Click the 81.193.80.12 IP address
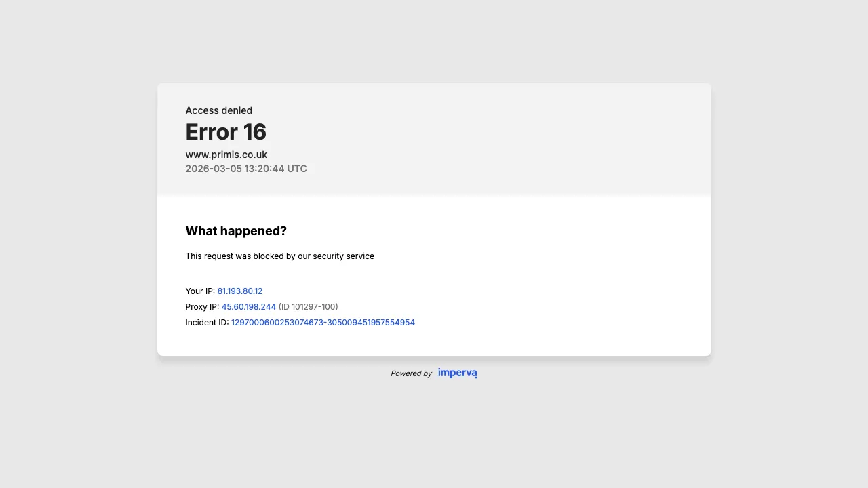 click(x=239, y=291)
